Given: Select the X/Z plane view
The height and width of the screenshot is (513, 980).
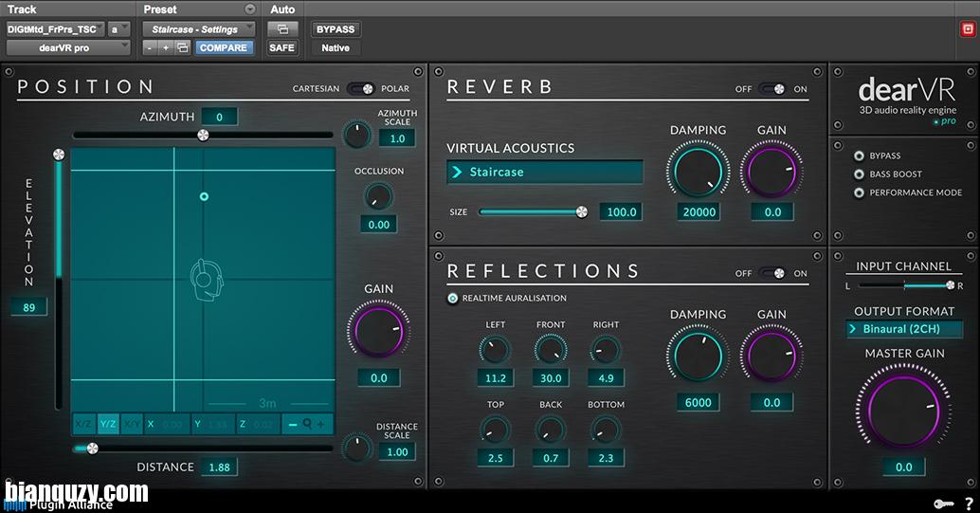Looking at the screenshot, I should (84, 424).
